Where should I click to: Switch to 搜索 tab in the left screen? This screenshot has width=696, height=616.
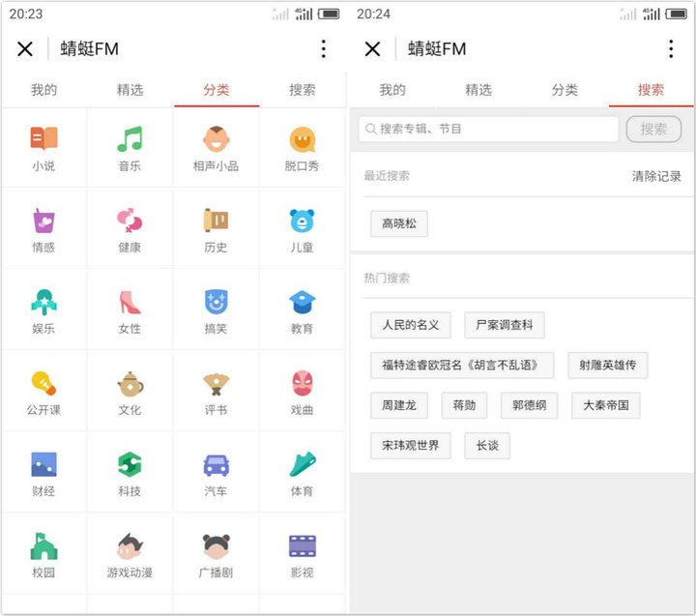click(x=303, y=90)
